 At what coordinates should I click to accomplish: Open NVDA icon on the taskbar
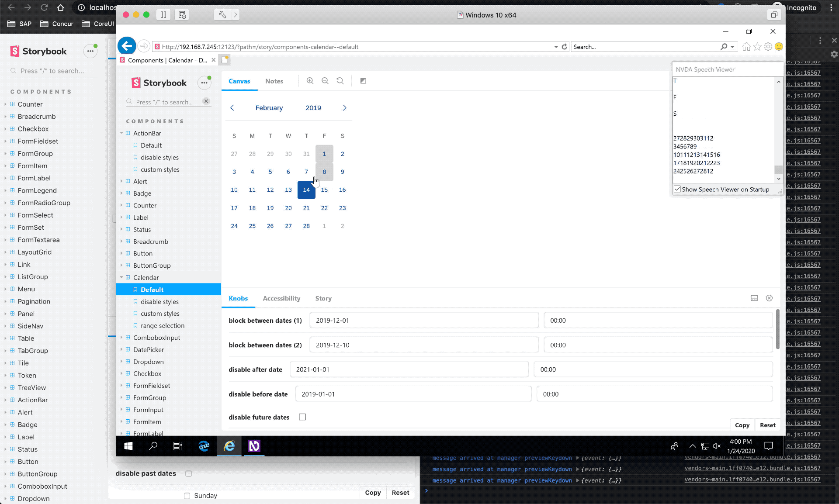pos(254,446)
